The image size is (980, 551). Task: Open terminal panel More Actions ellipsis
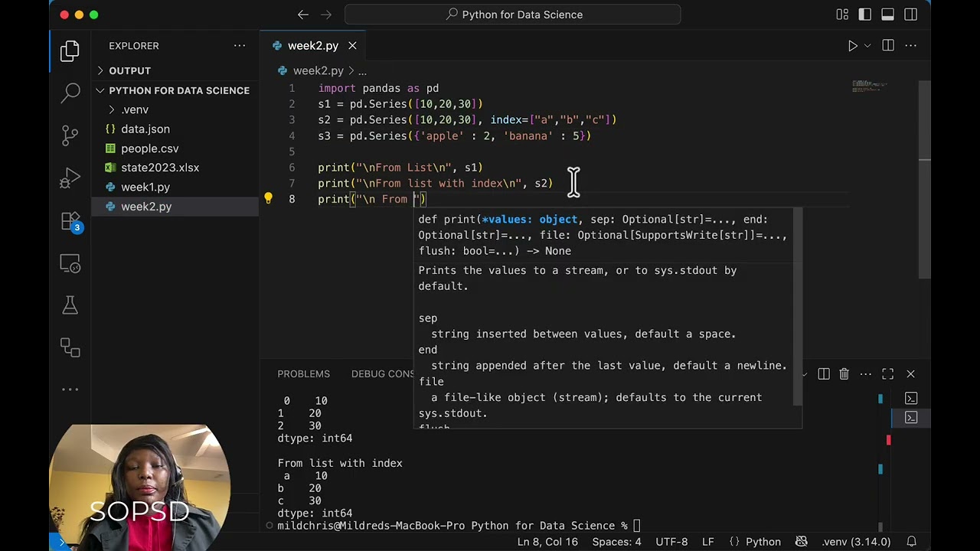point(866,374)
